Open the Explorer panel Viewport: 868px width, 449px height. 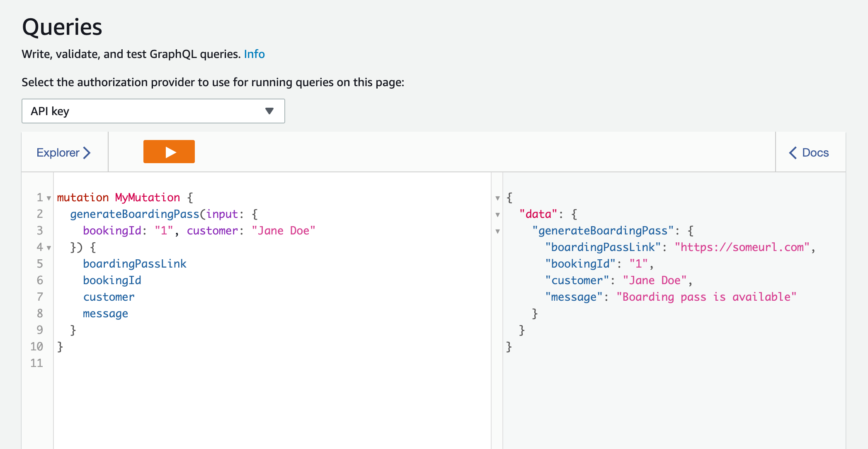coord(58,153)
